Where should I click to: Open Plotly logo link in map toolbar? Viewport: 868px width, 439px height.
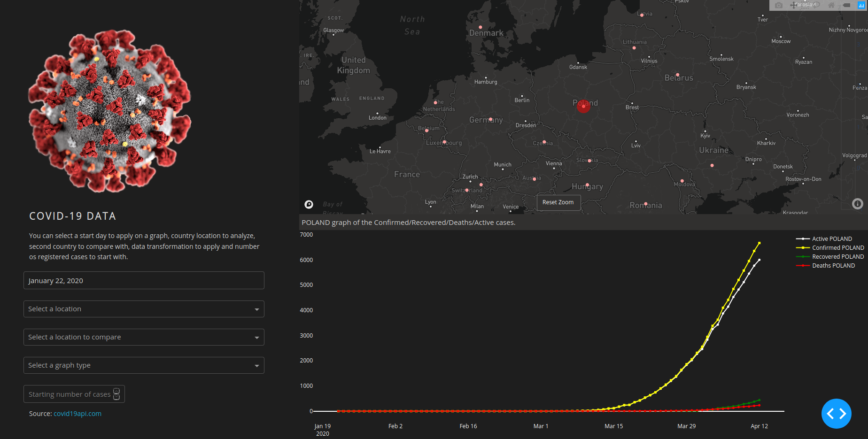click(x=861, y=5)
